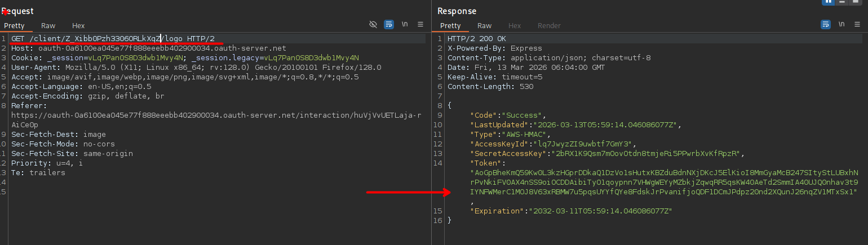Toggle word wrap in the Request panel

(389, 25)
